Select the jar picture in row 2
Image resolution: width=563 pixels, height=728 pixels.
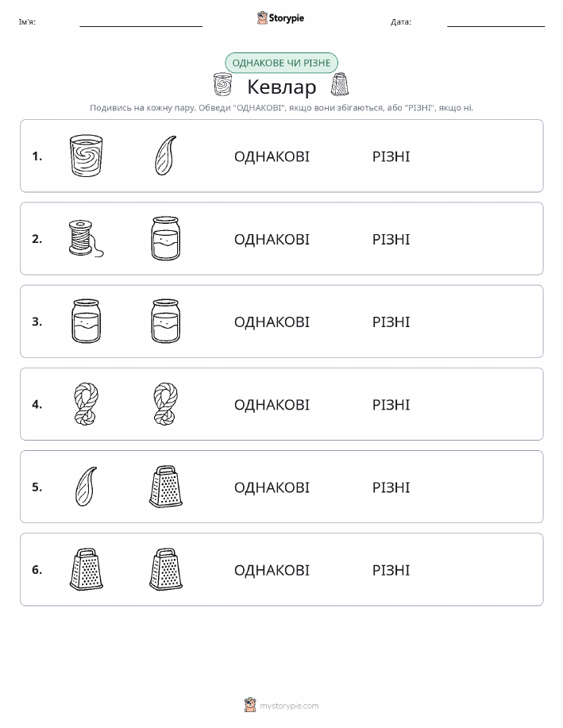[x=165, y=238]
